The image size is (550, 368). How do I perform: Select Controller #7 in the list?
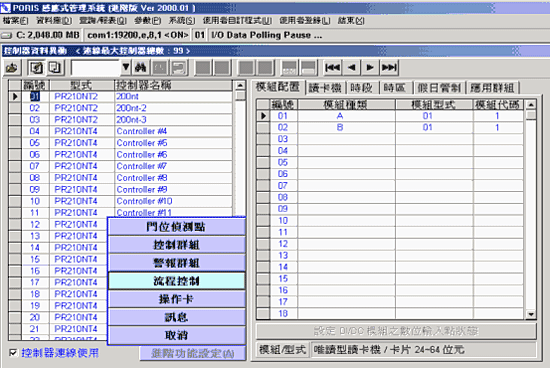point(120,166)
